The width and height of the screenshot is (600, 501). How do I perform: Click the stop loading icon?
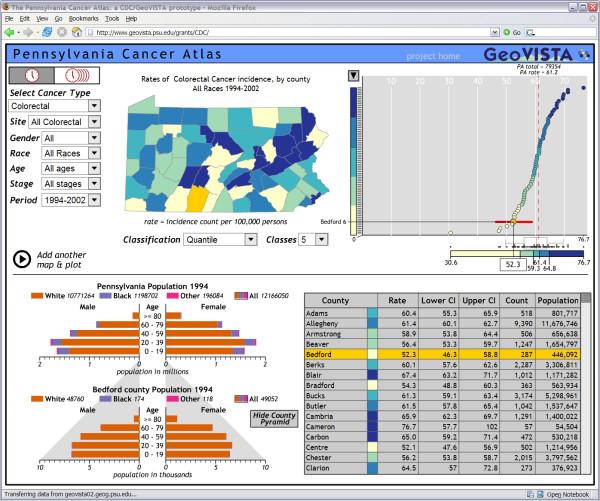62,33
